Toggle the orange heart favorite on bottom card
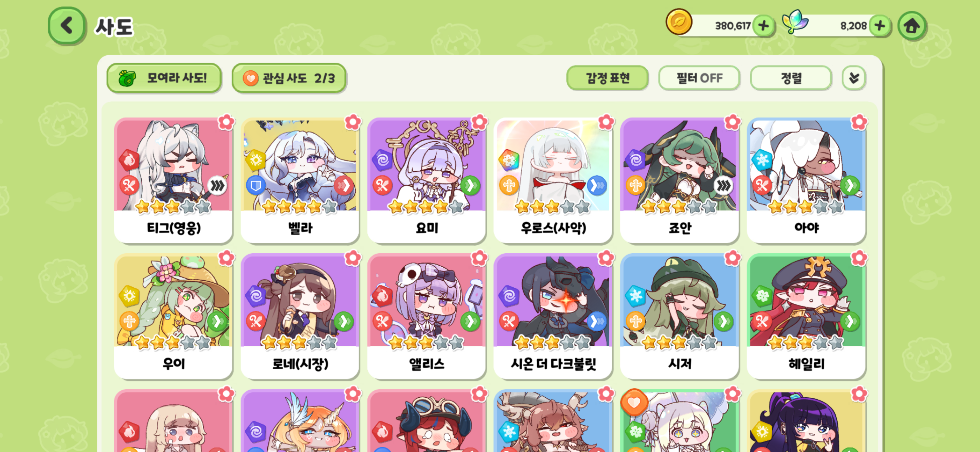This screenshot has width=980, height=452. (634, 402)
